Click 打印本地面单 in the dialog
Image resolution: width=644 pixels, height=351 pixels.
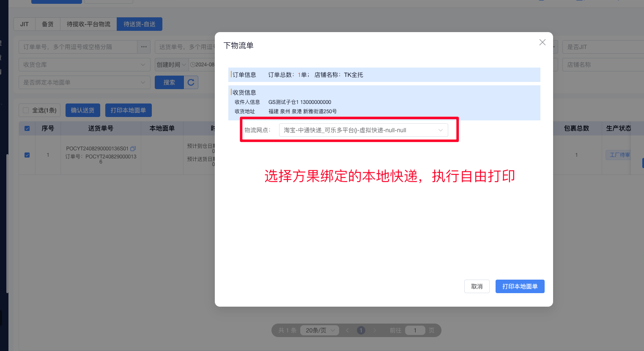point(520,286)
